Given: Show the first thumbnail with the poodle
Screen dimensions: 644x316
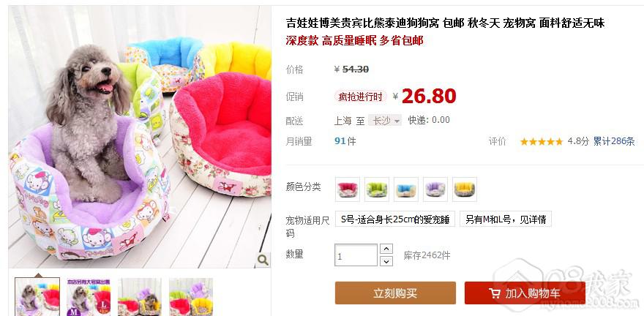Looking at the screenshot, I should pos(37,297).
